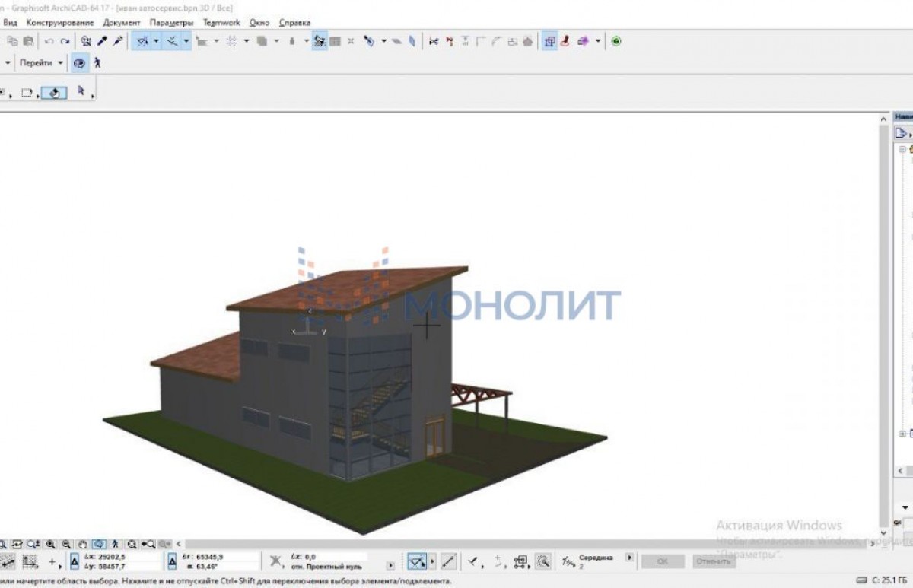Select the rectangle marquee geometry icon
Image resolution: width=913 pixels, height=588 pixels.
coord(27,93)
